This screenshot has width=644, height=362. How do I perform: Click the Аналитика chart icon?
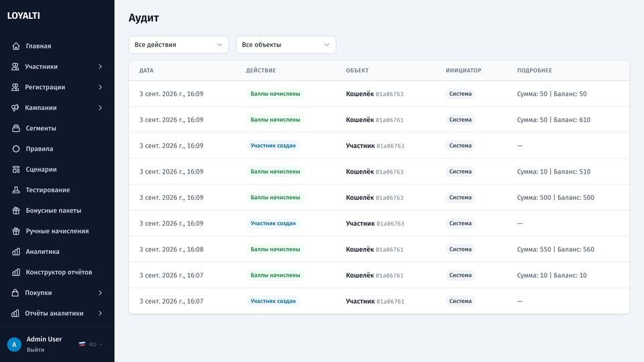pyautogui.click(x=16, y=251)
